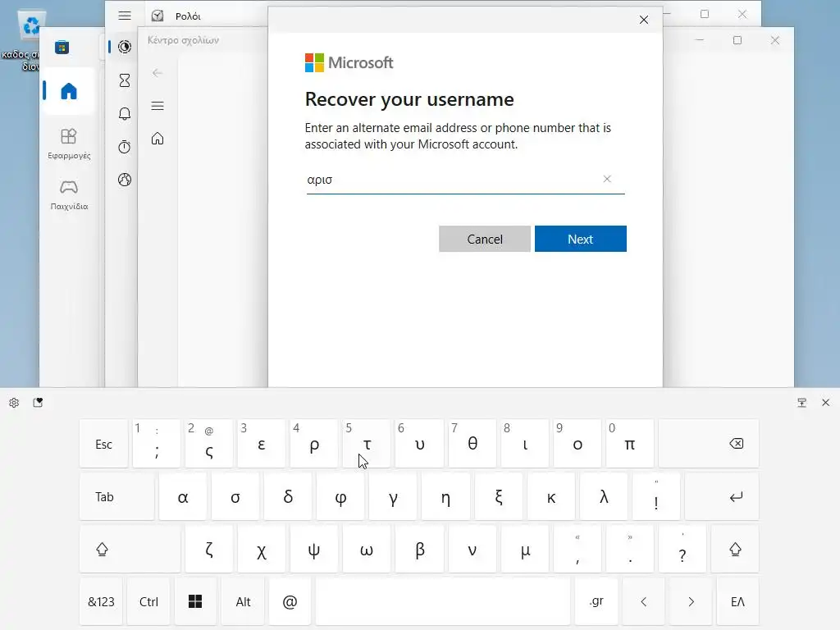
Task: Tap the Enter key on touch keyboard
Action: 722,496
